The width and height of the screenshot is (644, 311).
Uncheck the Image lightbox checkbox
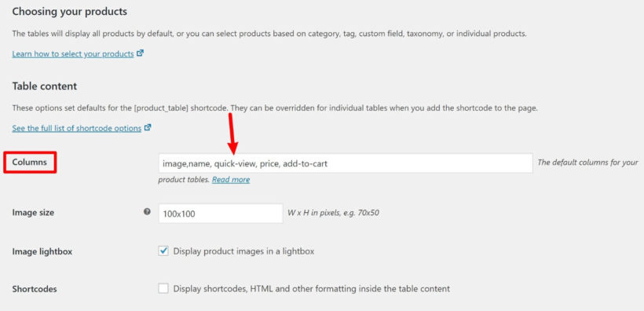(163, 251)
